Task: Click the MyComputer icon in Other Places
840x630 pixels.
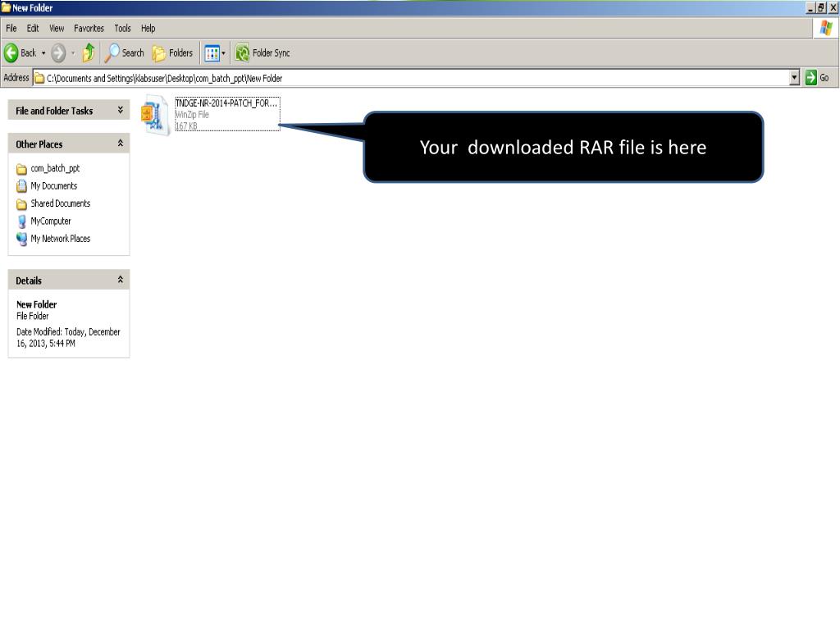Action: coord(21,221)
